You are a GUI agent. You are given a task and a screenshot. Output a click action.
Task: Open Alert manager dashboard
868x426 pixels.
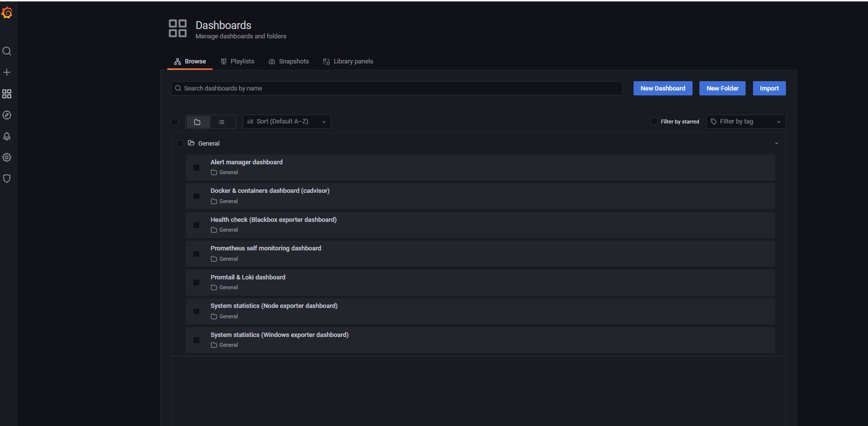point(246,162)
